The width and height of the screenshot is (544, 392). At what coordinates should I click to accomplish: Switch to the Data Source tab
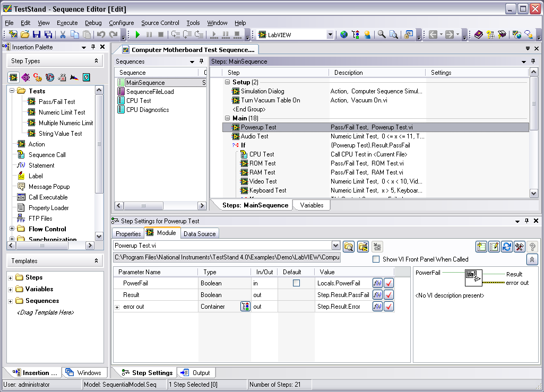point(200,233)
